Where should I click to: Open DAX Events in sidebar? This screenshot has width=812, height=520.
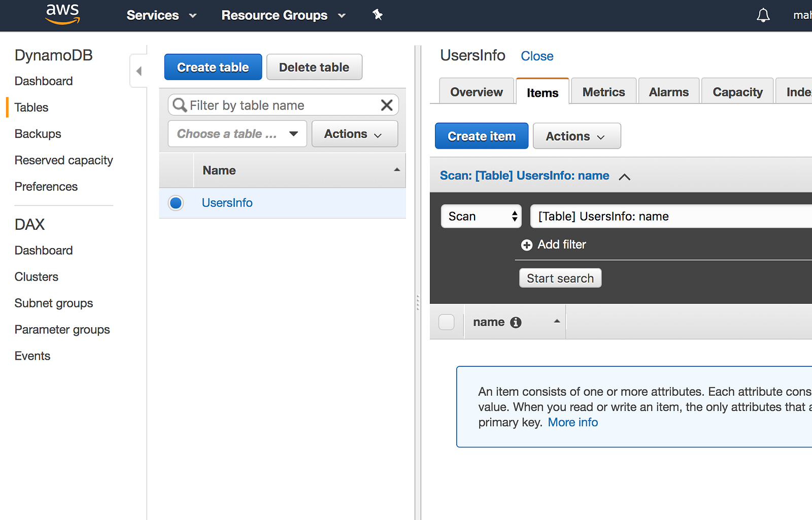(x=32, y=356)
